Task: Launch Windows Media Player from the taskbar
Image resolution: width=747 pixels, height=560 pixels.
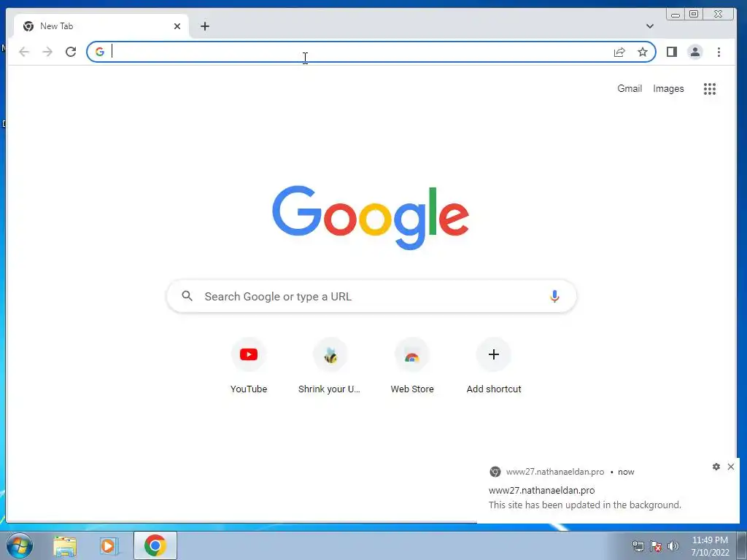Action: point(109,546)
